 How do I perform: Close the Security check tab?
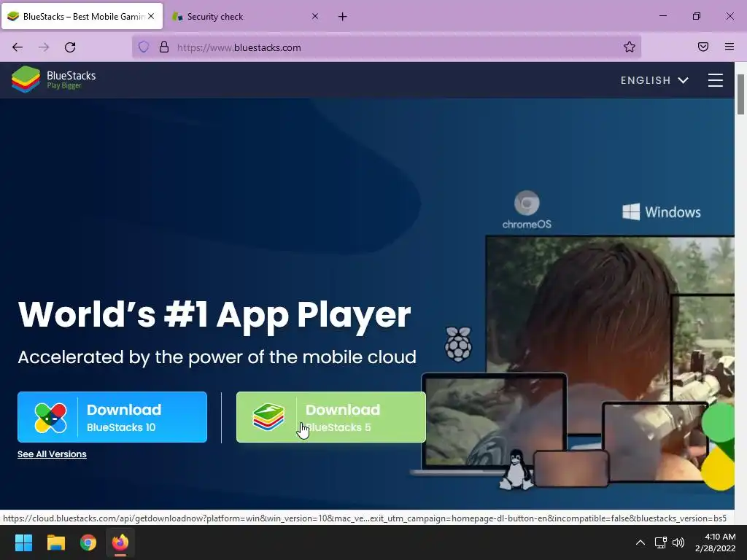click(315, 16)
